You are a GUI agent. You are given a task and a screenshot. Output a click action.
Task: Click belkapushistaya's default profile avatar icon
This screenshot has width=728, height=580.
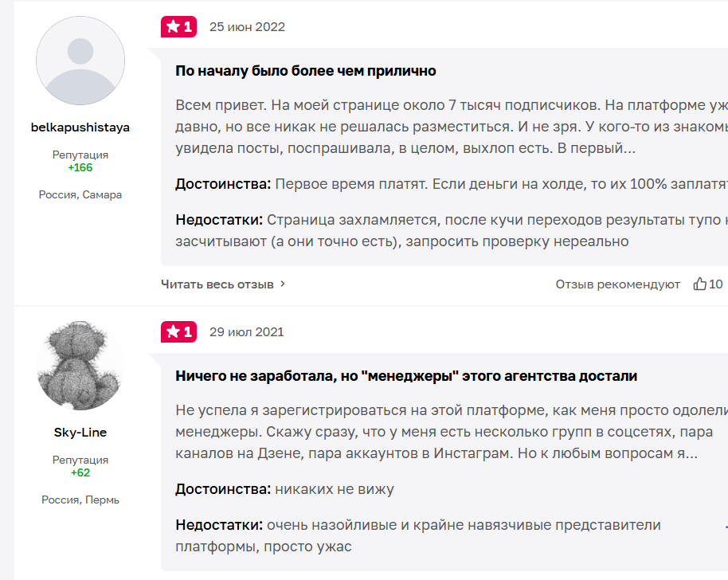(x=80, y=61)
